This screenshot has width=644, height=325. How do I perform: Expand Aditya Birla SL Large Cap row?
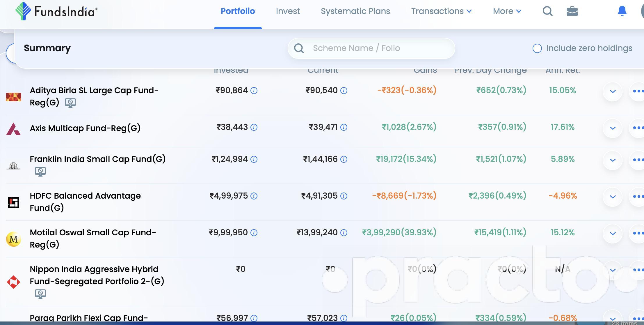pyautogui.click(x=613, y=91)
